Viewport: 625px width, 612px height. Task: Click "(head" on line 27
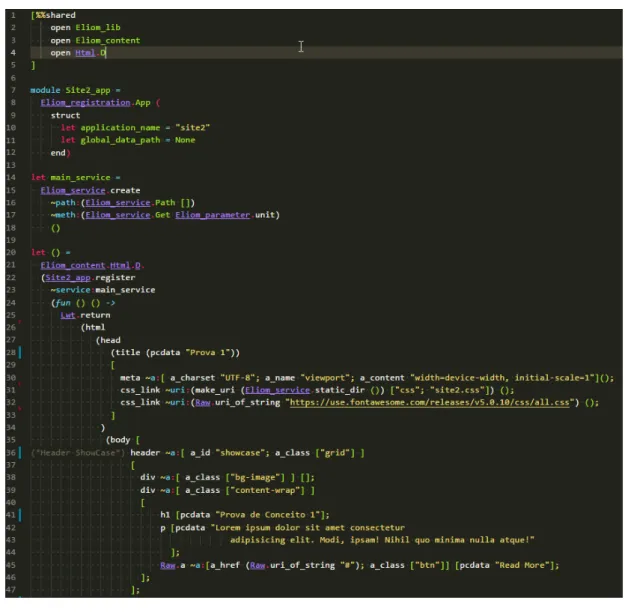108,340
